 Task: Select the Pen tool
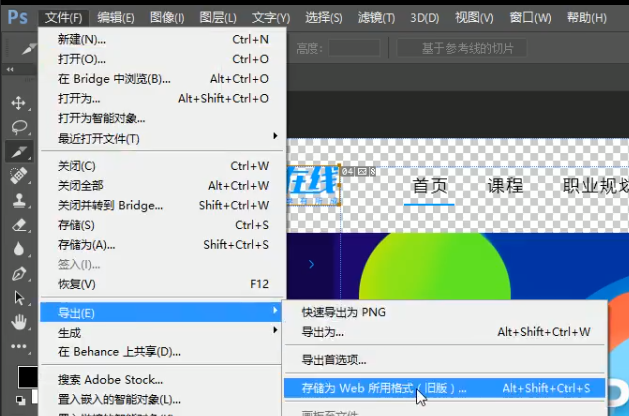[19, 274]
